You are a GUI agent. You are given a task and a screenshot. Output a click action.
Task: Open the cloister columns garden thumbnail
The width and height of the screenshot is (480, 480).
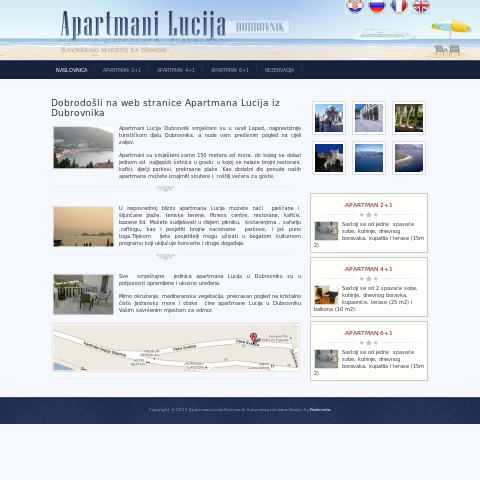point(409,118)
